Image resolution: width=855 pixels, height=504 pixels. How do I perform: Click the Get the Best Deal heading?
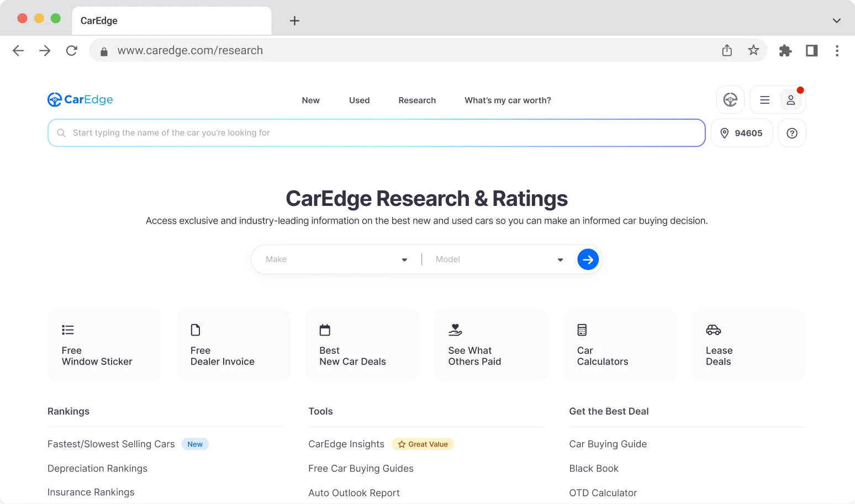click(609, 411)
